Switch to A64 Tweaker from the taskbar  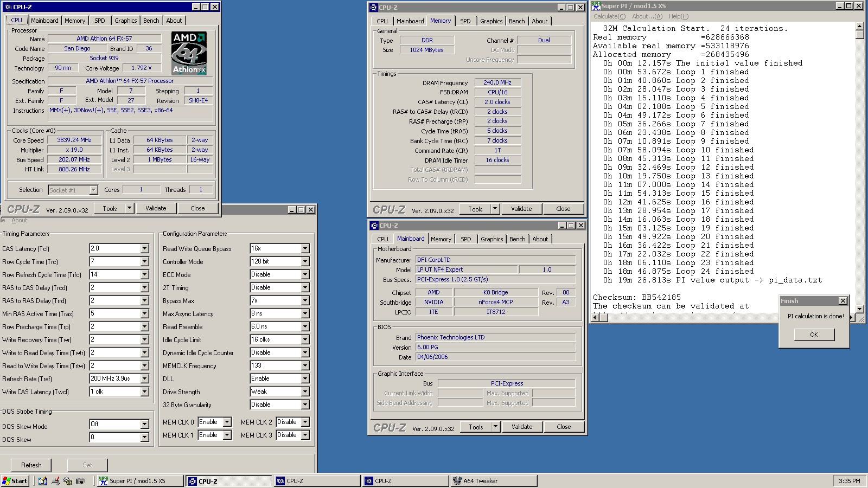point(493,481)
